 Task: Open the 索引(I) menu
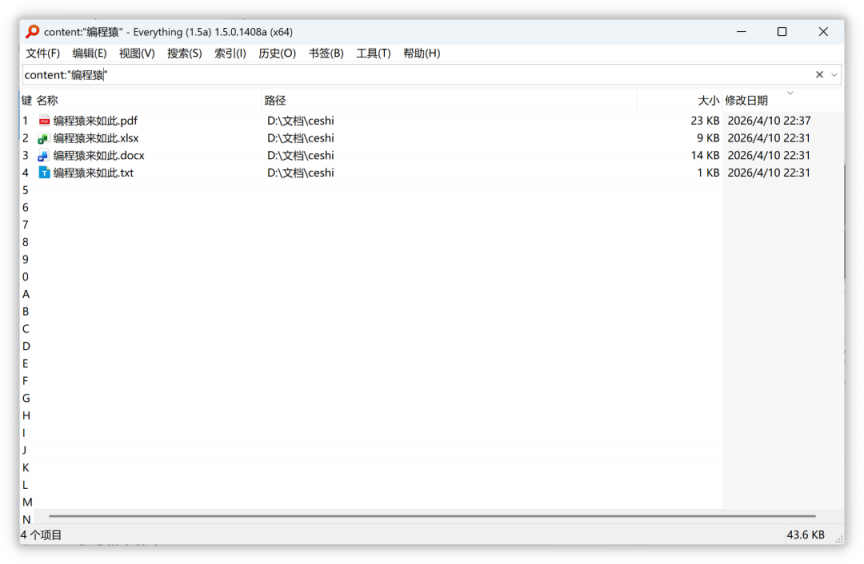[x=230, y=53]
